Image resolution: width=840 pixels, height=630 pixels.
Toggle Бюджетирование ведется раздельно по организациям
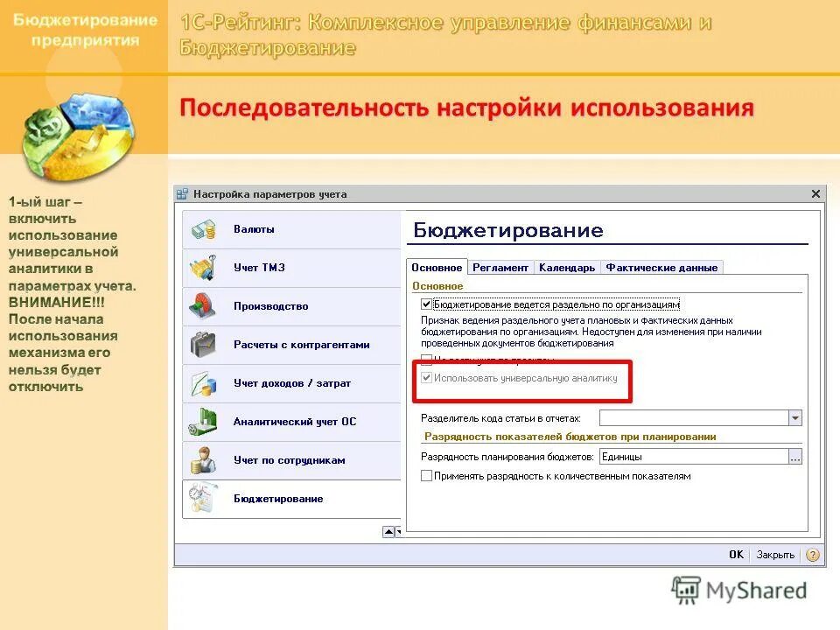426,304
